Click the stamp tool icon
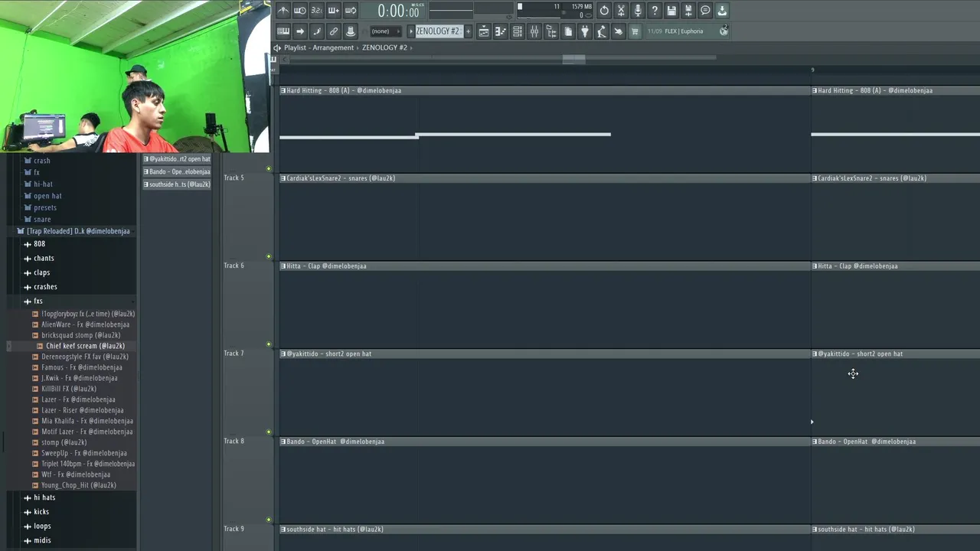 pos(351,31)
